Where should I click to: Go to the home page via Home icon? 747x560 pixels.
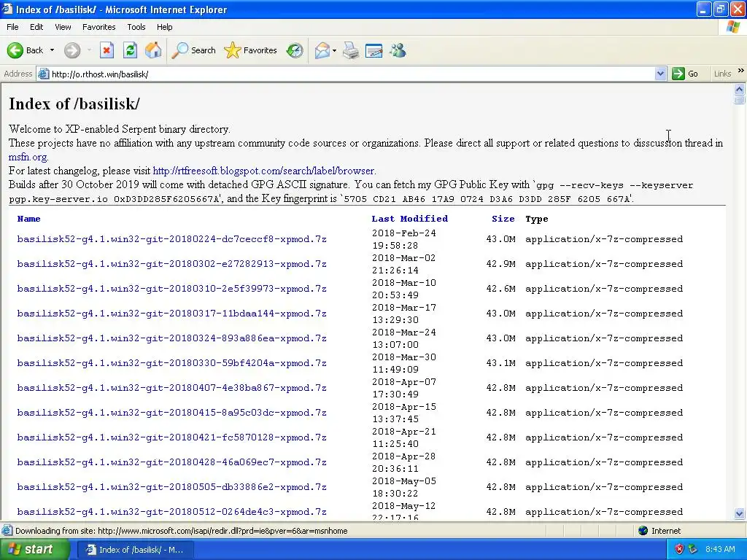pos(153,50)
